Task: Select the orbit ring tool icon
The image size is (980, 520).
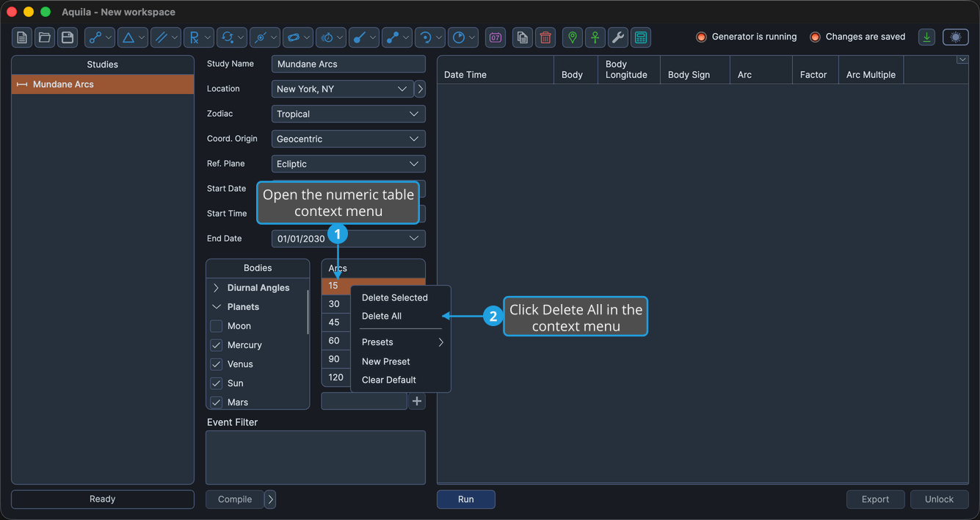Action: (293, 37)
